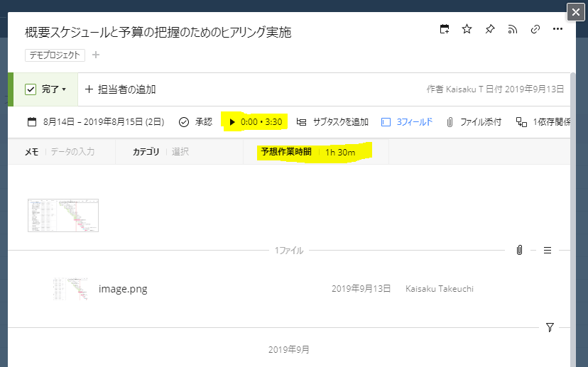Screen dimensions: 588x367
Task: Click file date 2019年9月13日
Action: coord(361,289)
